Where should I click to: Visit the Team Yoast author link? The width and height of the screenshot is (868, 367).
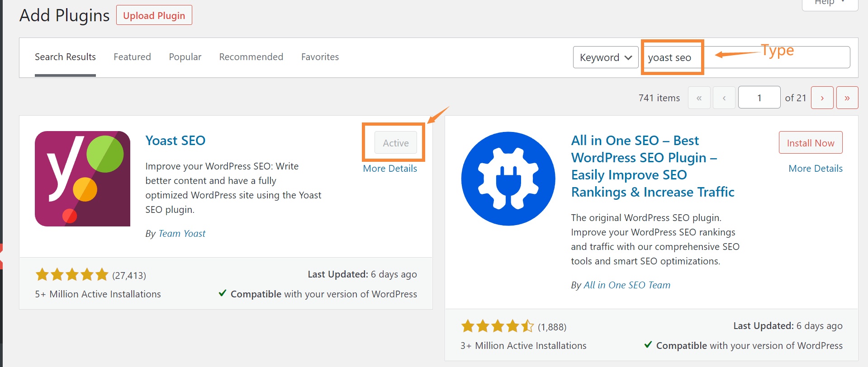tap(182, 234)
